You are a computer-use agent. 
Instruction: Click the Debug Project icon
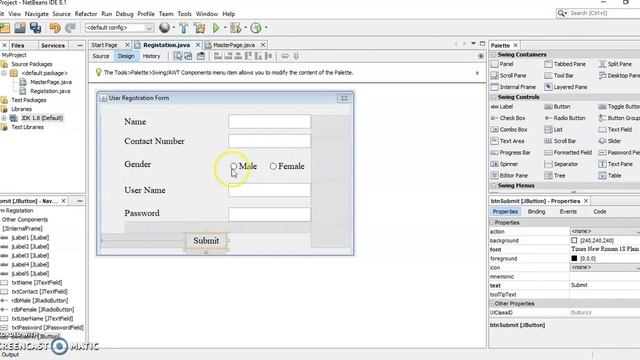pos(236,28)
